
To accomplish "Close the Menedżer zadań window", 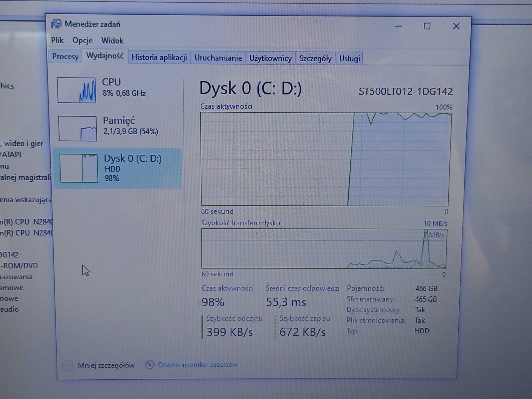I will [x=456, y=26].
